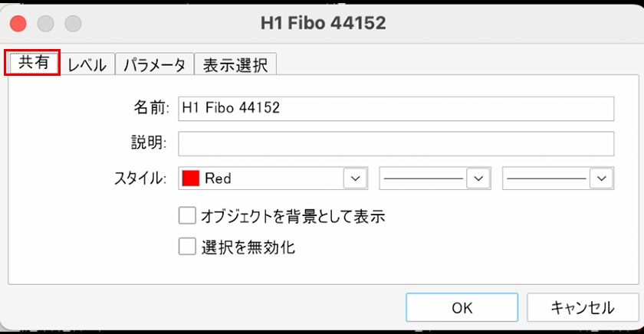Focus the 説明 description field
The image size is (644, 334).
(x=396, y=143)
